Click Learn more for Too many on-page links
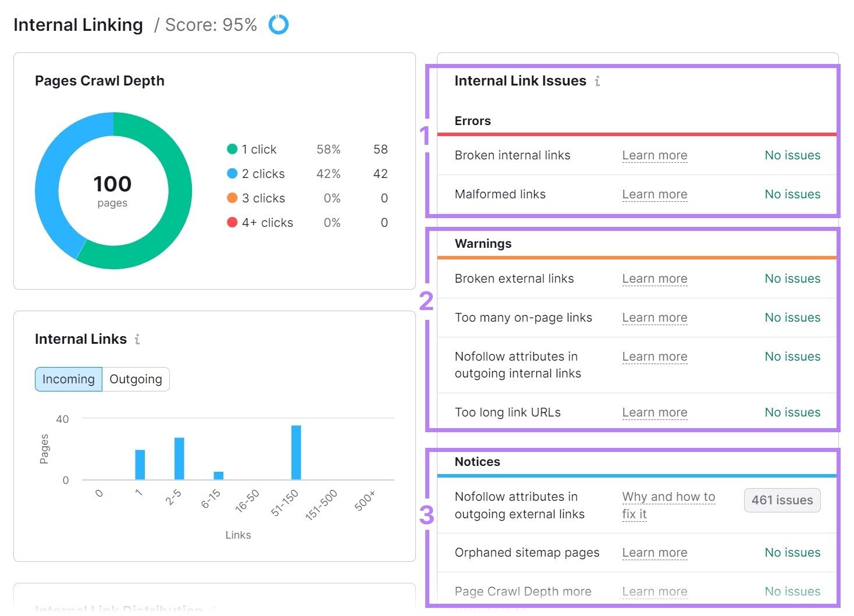 click(654, 318)
